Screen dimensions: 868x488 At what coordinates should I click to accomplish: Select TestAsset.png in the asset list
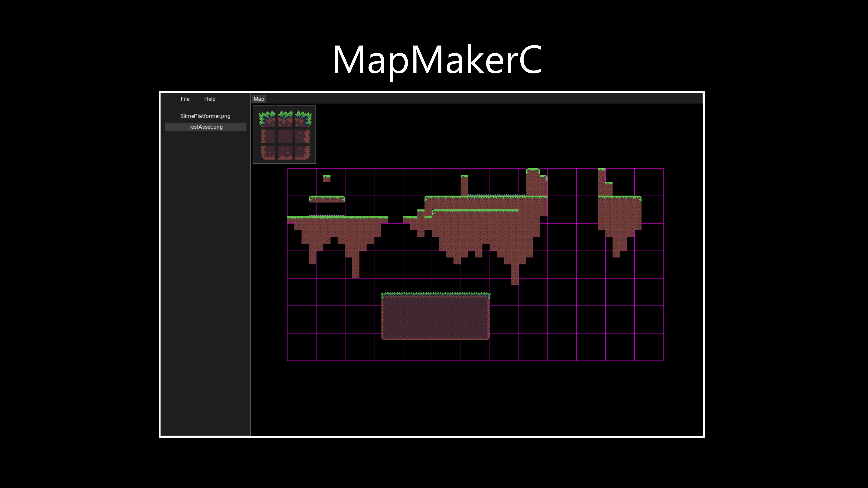coord(205,127)
